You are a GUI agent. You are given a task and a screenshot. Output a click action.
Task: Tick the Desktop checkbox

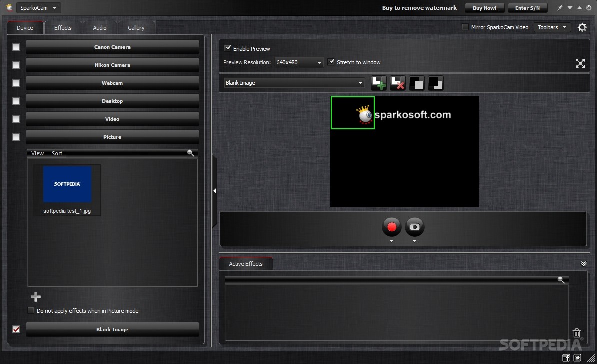click(16, 101)
